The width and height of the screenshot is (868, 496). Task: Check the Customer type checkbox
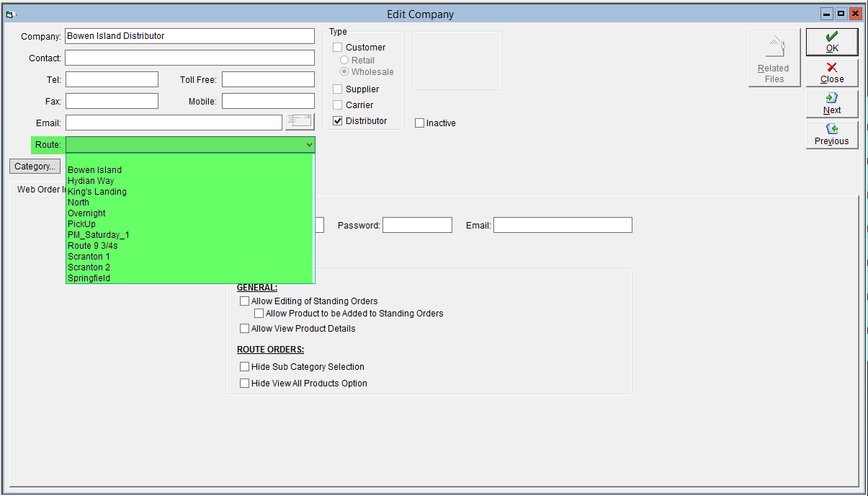(x=337, y=48)
